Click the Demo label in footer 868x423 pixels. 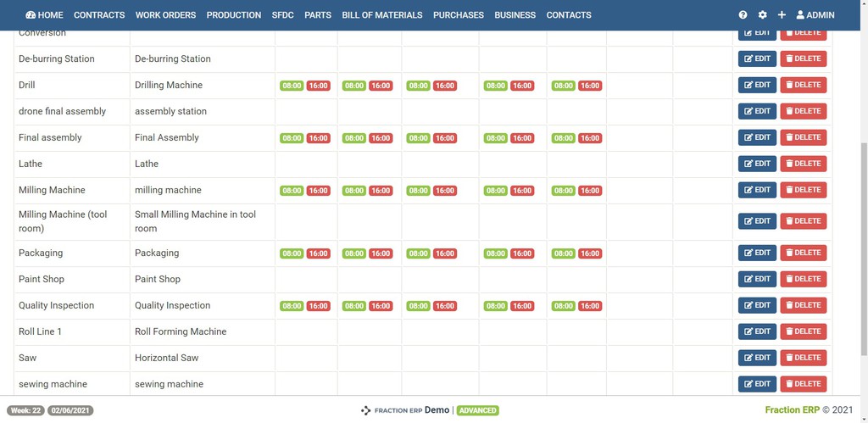(x=437, y=410)
